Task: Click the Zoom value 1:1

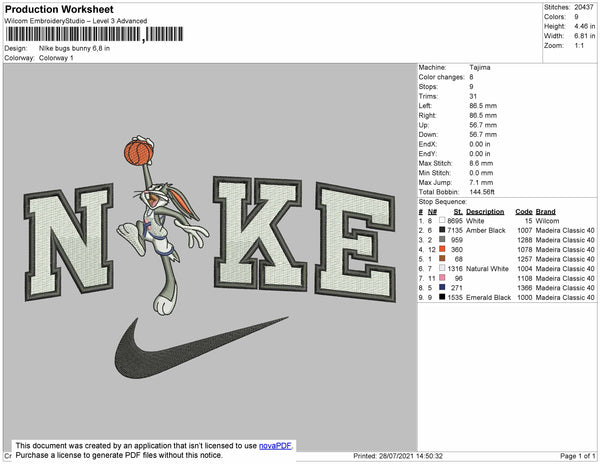Action: (579, 45)
